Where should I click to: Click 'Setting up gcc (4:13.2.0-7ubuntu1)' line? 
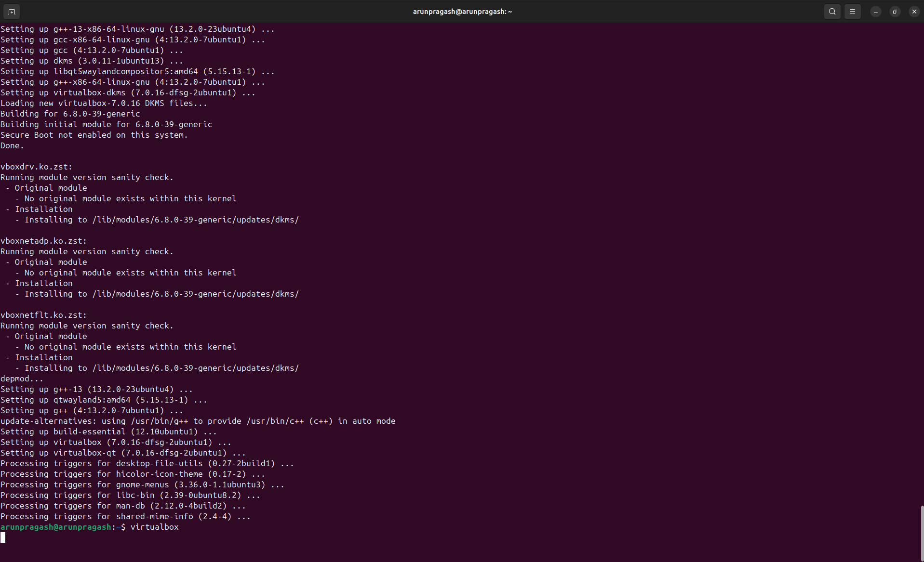tap(92, 50)
